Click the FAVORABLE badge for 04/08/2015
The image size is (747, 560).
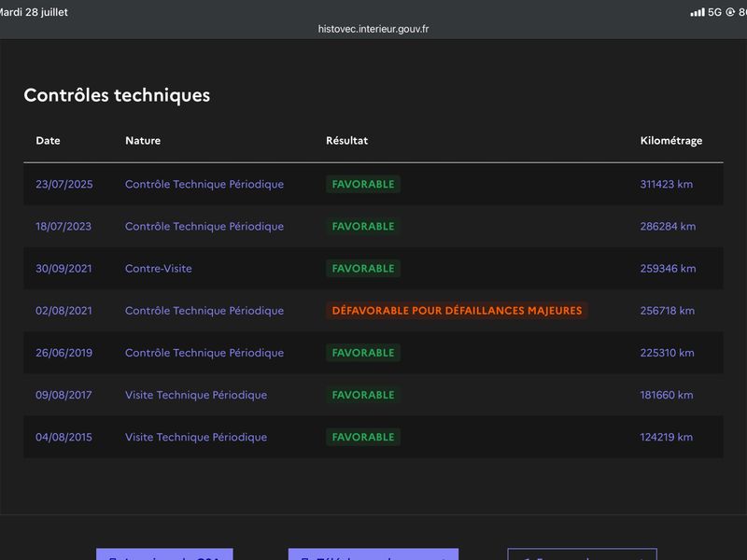click(x=363, y=437)
